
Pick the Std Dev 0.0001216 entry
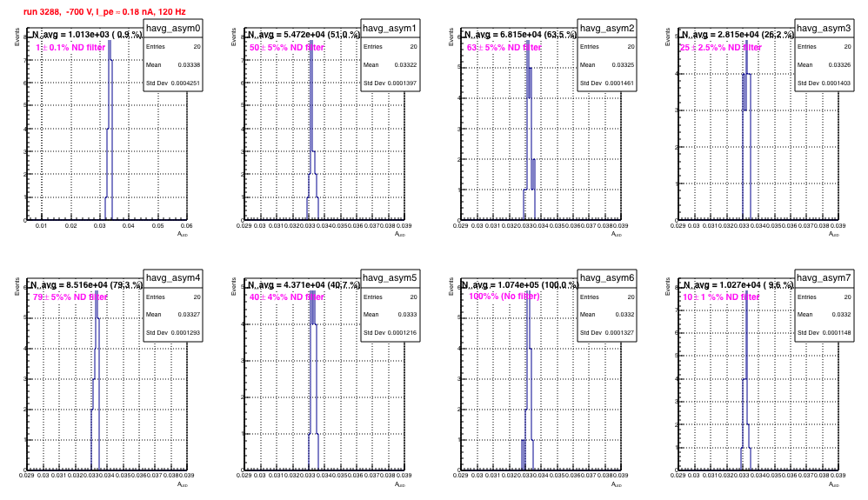[x=390, y=333]
